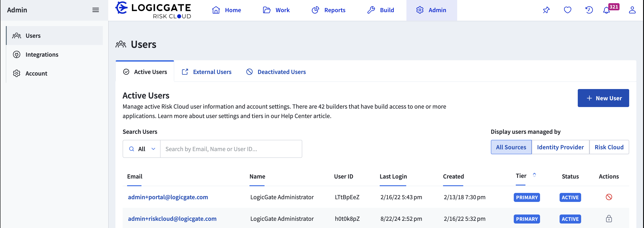The width and height of the screenshot is (644, 228).
Task: Open Users in sidebar
Action: [x=55, y=36]
